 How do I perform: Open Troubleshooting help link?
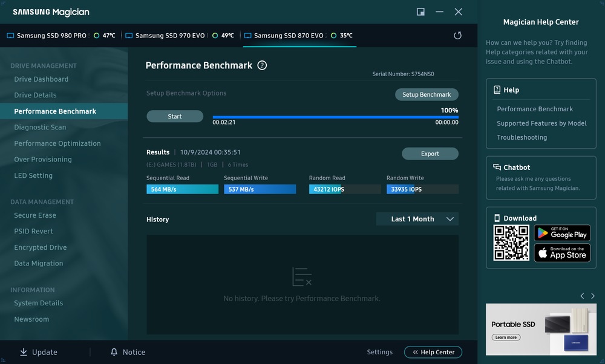[522, 137]
